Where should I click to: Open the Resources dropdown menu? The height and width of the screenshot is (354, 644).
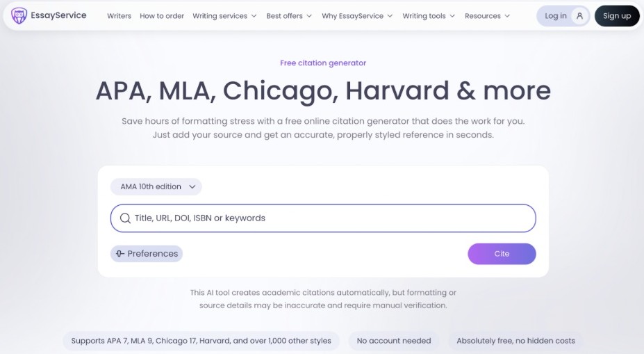(x=487, y=16)
